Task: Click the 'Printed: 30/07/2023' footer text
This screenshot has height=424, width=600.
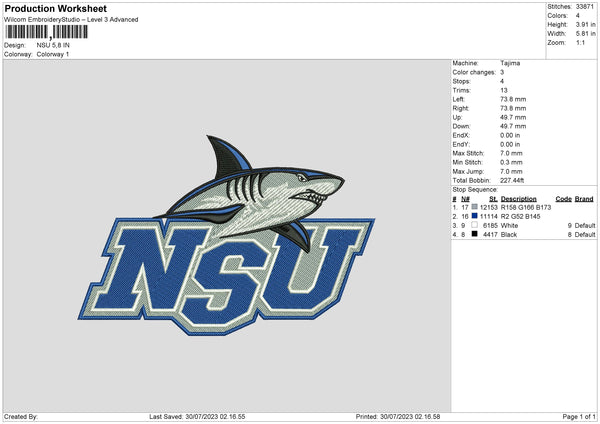Action: [x=398, y=417]
